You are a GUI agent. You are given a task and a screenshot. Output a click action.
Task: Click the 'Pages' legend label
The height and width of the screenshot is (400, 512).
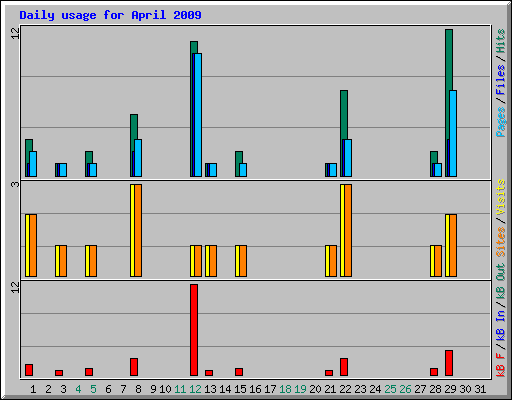pyautogui.click(x=500, y=122)
